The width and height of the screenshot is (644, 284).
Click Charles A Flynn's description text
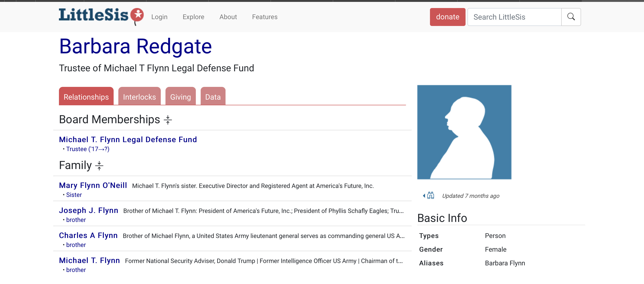(x=264, y=236)
